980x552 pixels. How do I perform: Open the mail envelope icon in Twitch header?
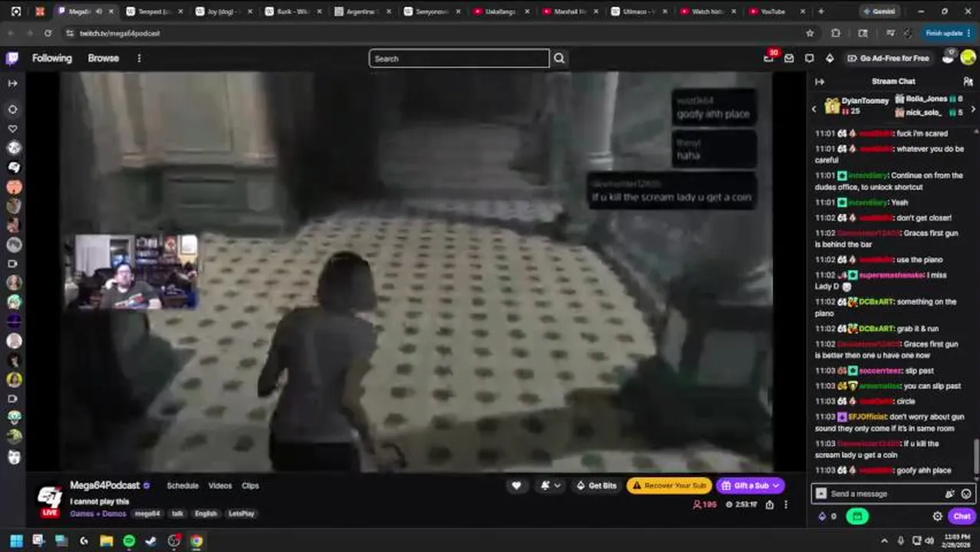click(x=789, y=58)
